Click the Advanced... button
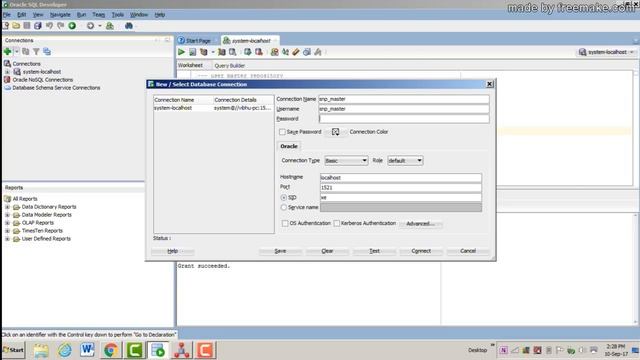This screenshot has height=360, width=640. pyautogui.click(x=421, y=224)
